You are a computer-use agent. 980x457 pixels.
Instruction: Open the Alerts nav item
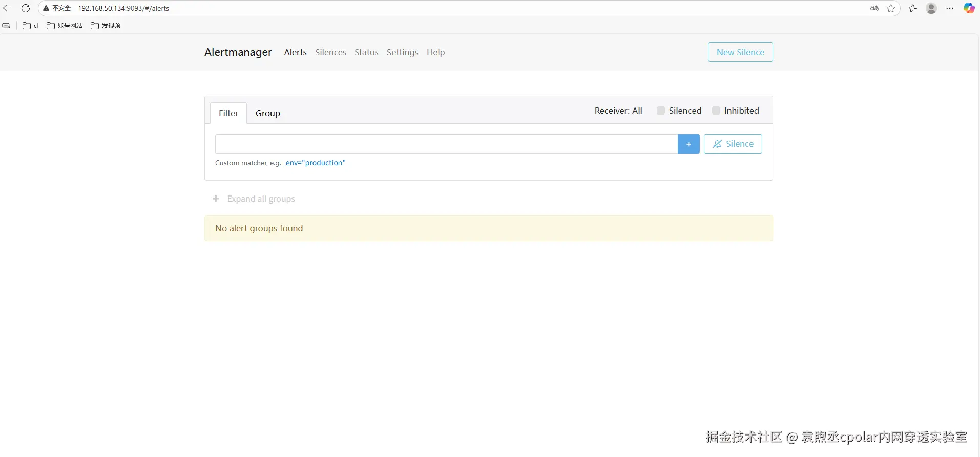click(x=296, y=52)
